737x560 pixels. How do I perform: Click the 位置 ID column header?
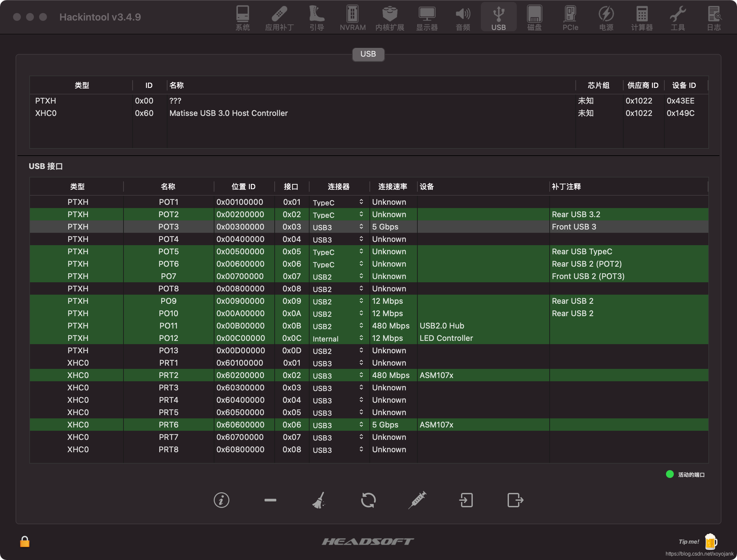pos(243,187)
